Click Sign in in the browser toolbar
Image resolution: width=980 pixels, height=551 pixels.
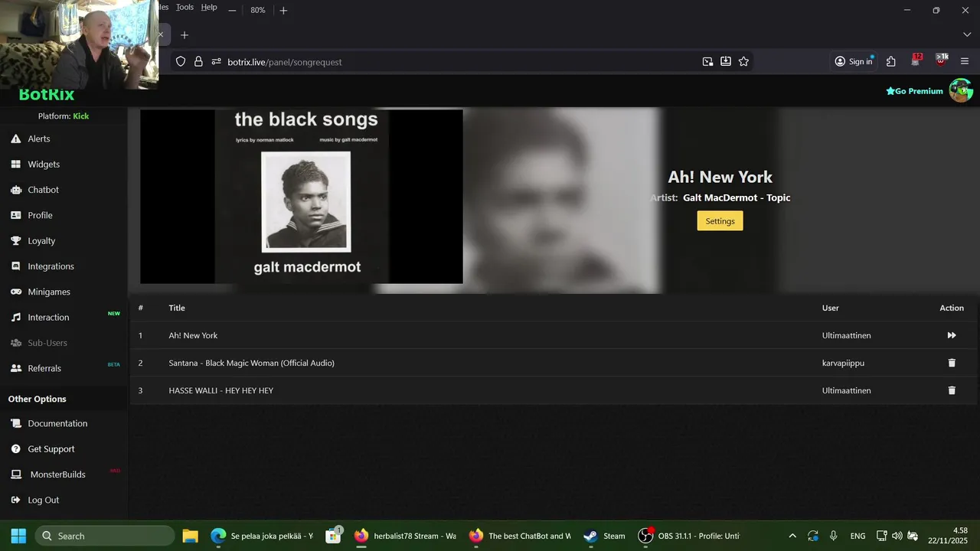click(x=854, y=61)
